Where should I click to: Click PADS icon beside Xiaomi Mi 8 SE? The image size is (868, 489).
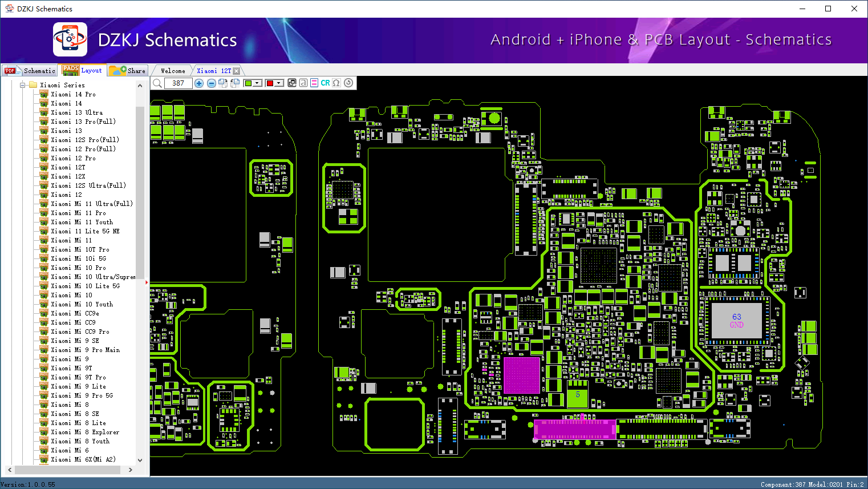44,414
